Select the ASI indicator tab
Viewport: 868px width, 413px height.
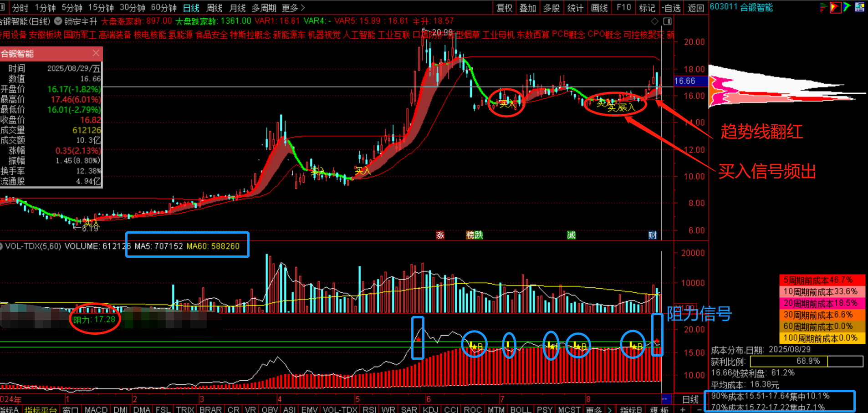tap(289, 409)
